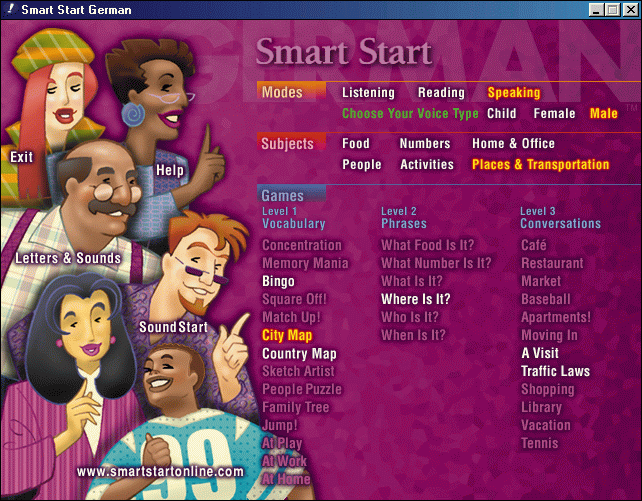Screen dimensions: 642x501
Task: Click the Tennis conversation entry
Action: (539, 443)
